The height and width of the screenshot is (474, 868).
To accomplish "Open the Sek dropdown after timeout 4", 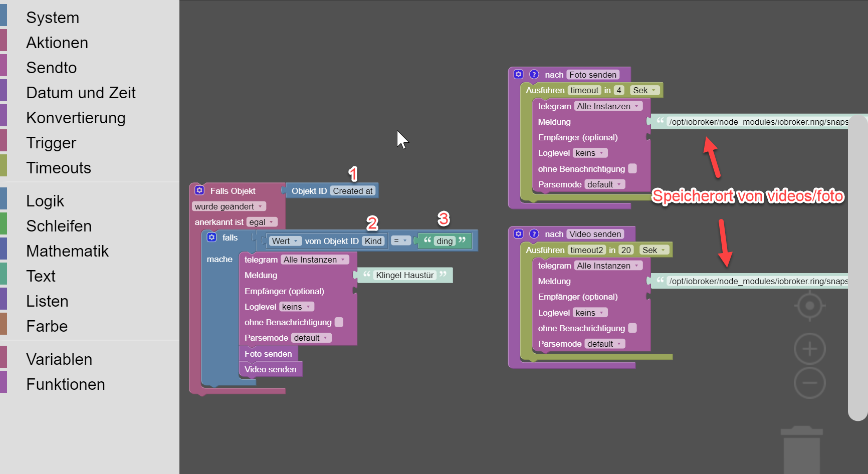I will (x=644, y=90).
